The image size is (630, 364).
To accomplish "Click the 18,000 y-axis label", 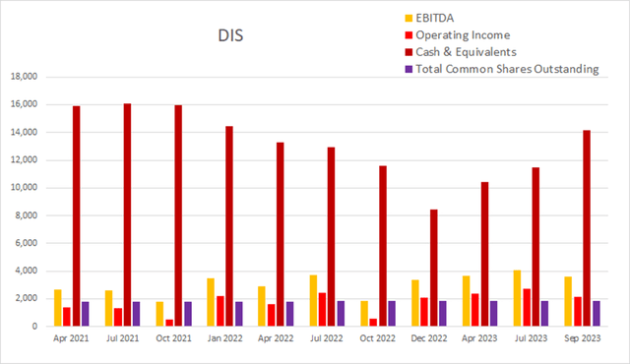I will pyautogui.click(x=24, y=77).
